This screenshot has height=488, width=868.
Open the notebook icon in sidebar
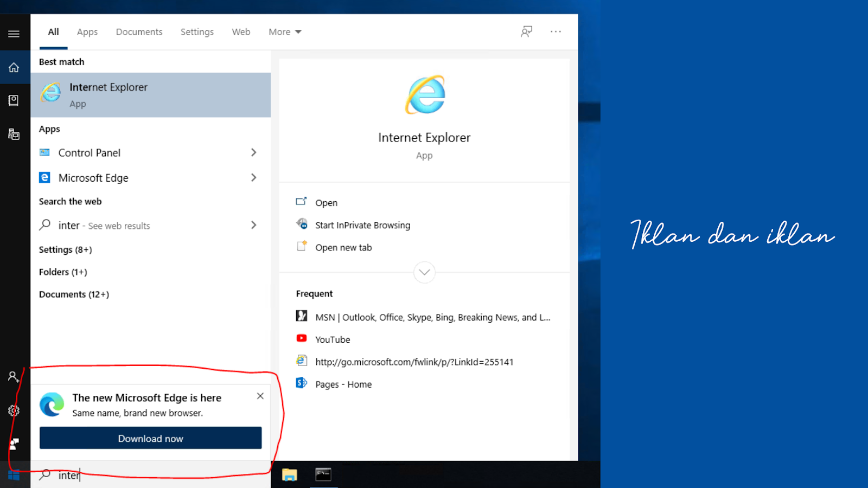tap(14, 100)
